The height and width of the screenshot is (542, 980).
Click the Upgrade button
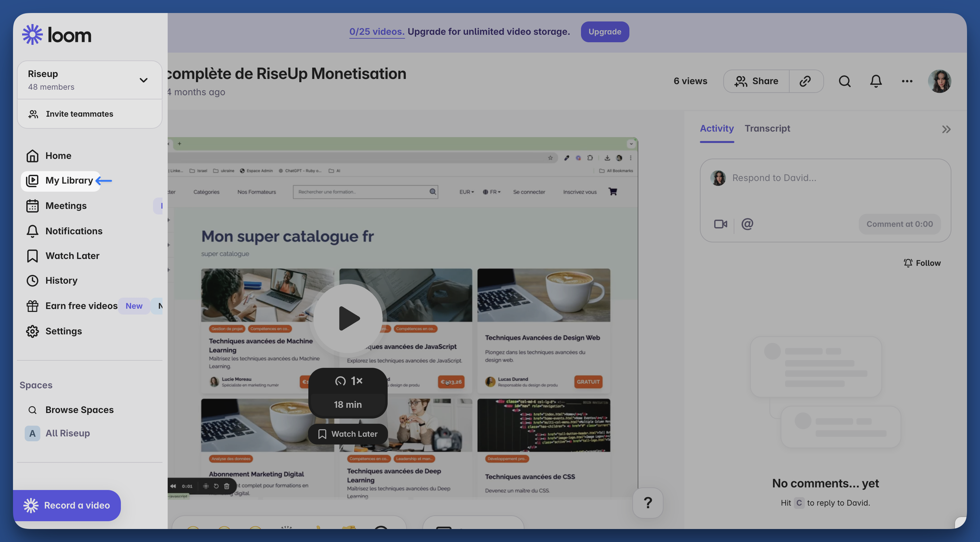point(604,32)
